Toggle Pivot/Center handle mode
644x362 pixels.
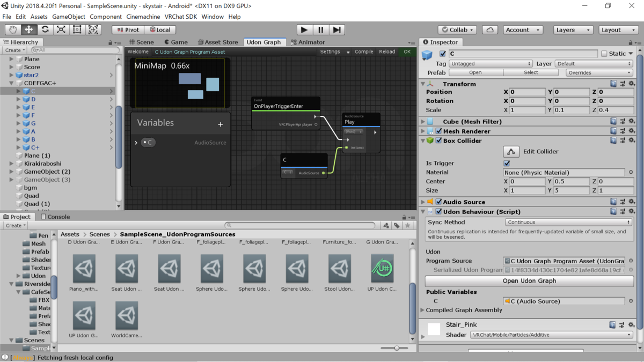click(128, 30)
